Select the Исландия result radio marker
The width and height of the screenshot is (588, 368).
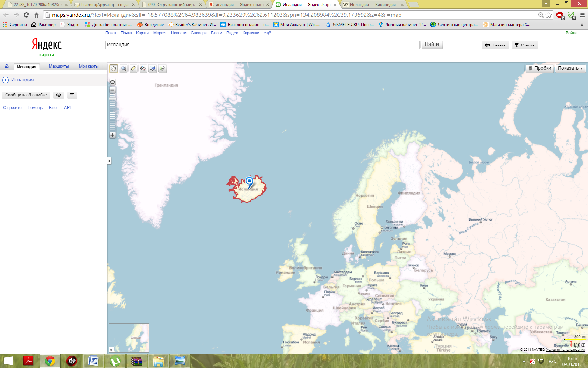(6, 80)
